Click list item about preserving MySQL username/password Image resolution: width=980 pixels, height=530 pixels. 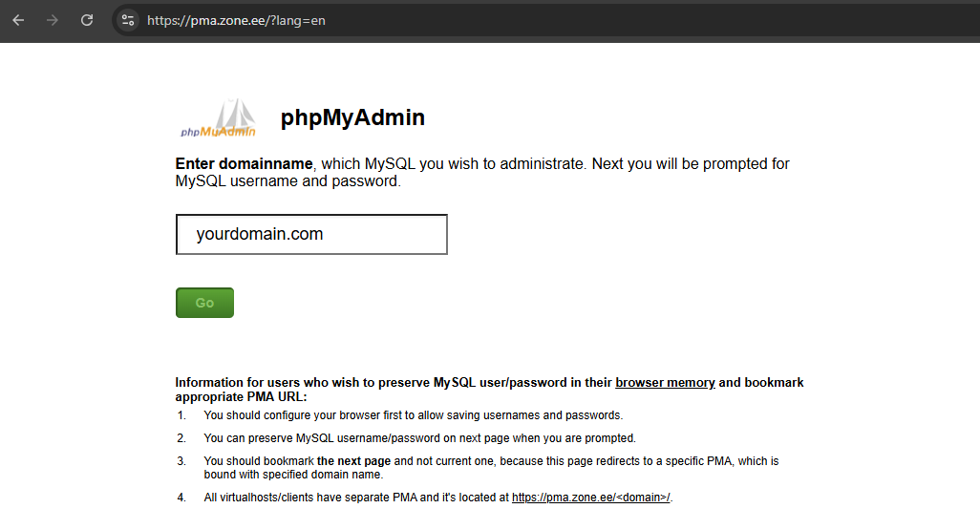pos(419,438)
